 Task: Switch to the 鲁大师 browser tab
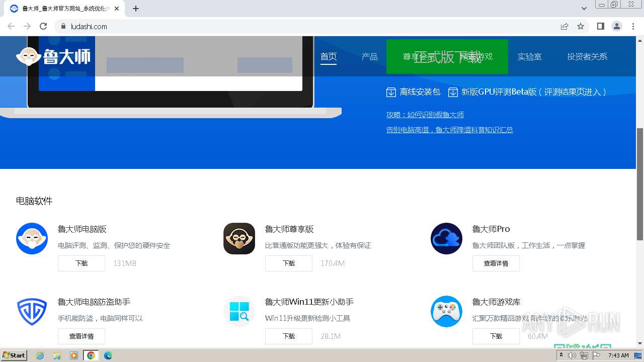pos(64,9)
